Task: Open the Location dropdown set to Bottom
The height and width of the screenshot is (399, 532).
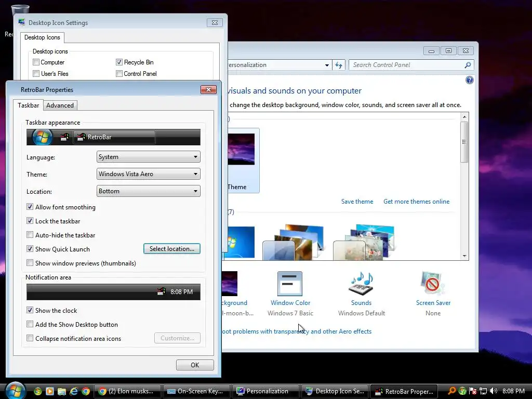Action: tap(148, 191)
